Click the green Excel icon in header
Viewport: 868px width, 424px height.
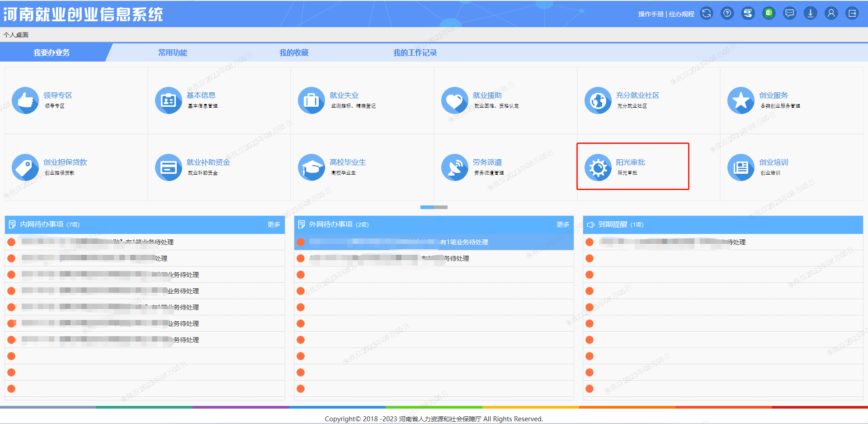(769, 14)
